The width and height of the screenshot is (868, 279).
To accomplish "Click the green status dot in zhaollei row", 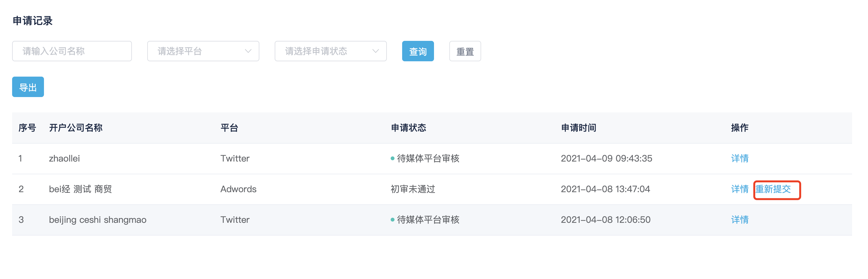I will pyautogui.click(x=392, y=158).
